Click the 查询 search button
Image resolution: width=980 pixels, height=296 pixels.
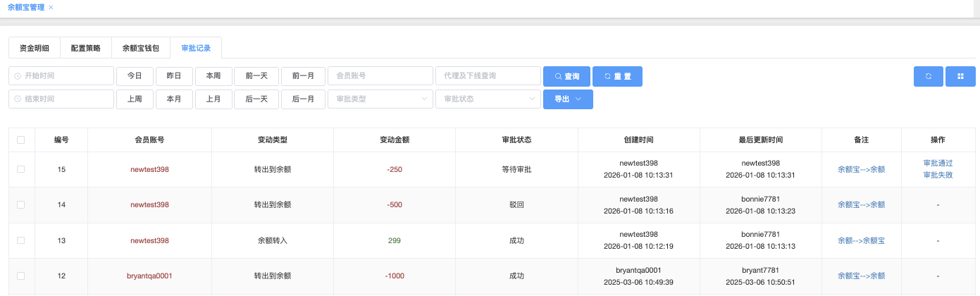tap(566, 76)
